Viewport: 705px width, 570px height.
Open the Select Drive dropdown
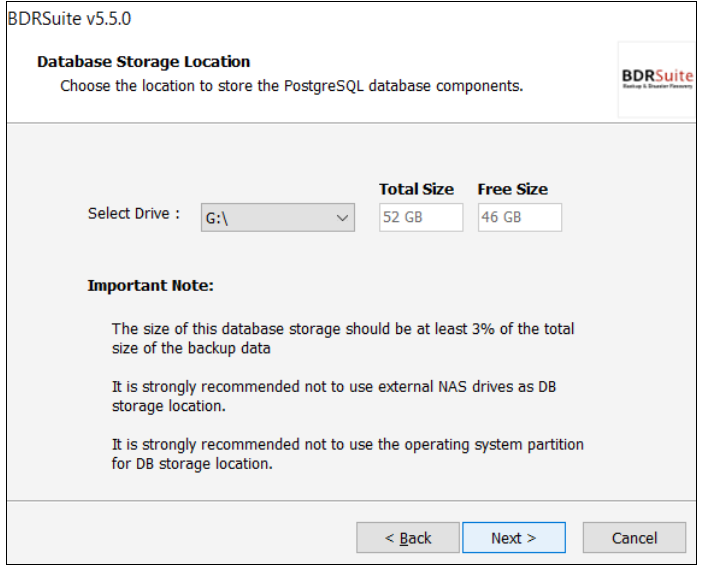(x=277, y=218)
